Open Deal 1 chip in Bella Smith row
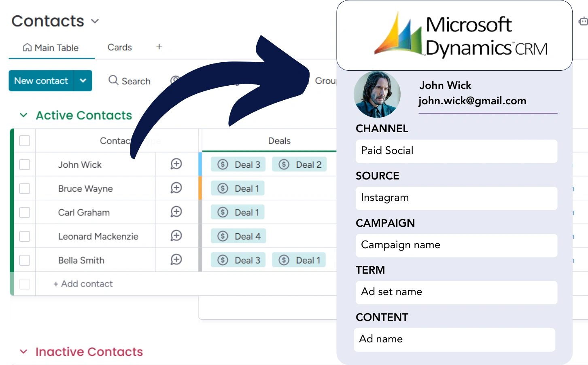 [x=299, y=260]
